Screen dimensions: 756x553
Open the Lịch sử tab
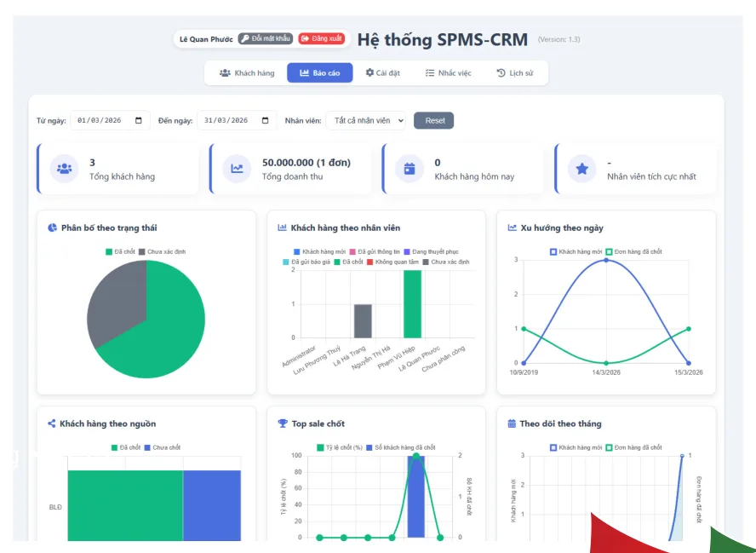(515, 73)
